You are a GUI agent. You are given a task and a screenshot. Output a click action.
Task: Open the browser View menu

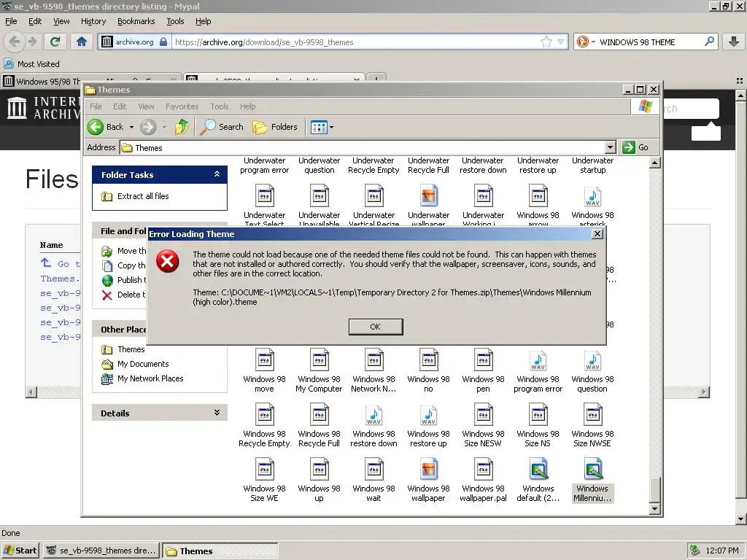(61, 21)
